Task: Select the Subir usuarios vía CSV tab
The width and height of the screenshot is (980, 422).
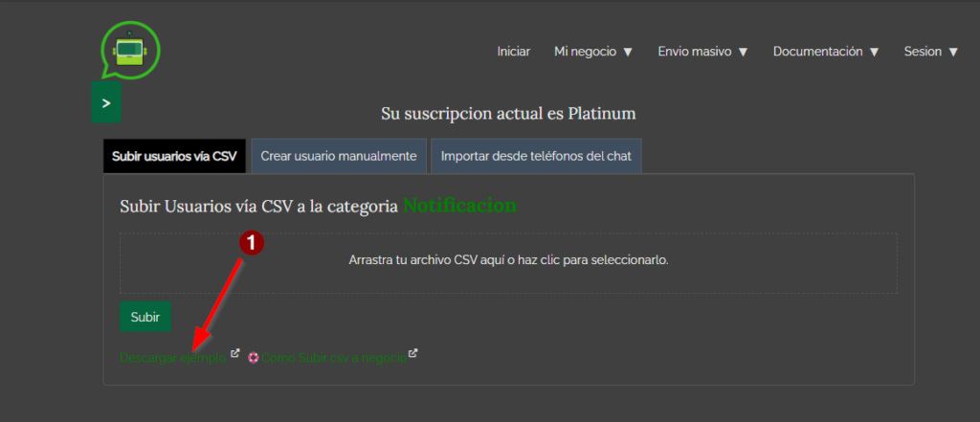Action: point(174,156)
